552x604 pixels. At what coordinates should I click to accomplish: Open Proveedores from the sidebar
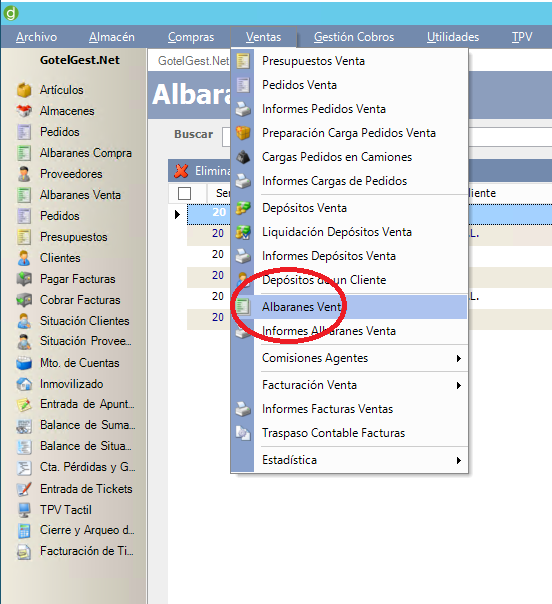point(71,174)
